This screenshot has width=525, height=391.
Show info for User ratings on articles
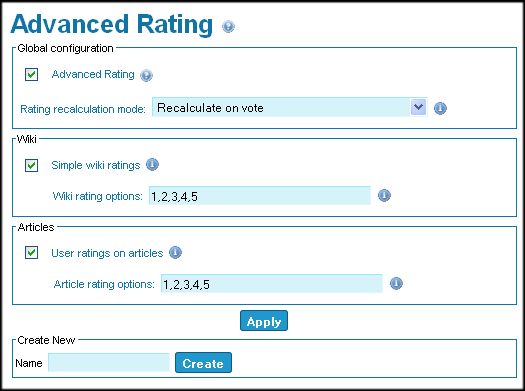(x=175, y=252)
